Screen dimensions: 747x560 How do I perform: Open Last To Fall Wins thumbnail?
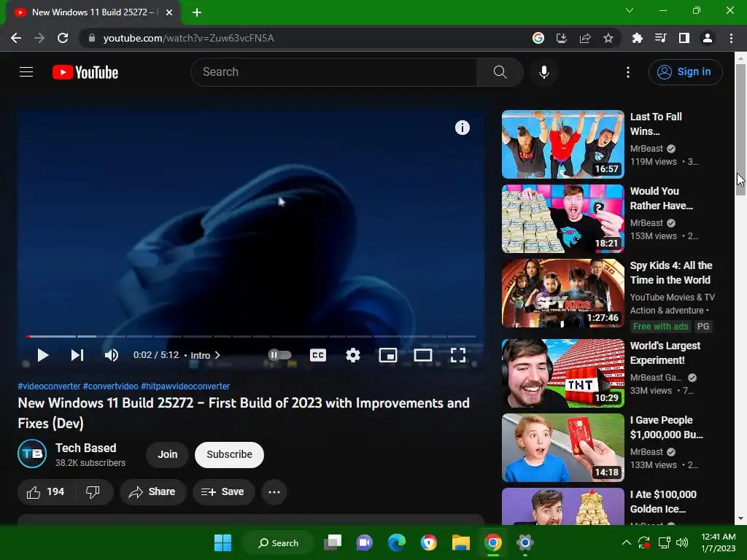tap(562, 144)
